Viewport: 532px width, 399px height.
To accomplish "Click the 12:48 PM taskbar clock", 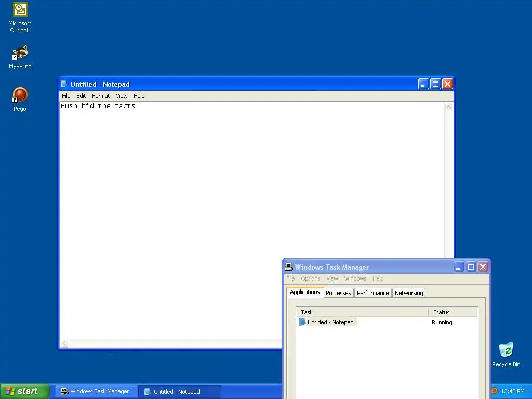I will pyautogui.click(x=513, y=391).
